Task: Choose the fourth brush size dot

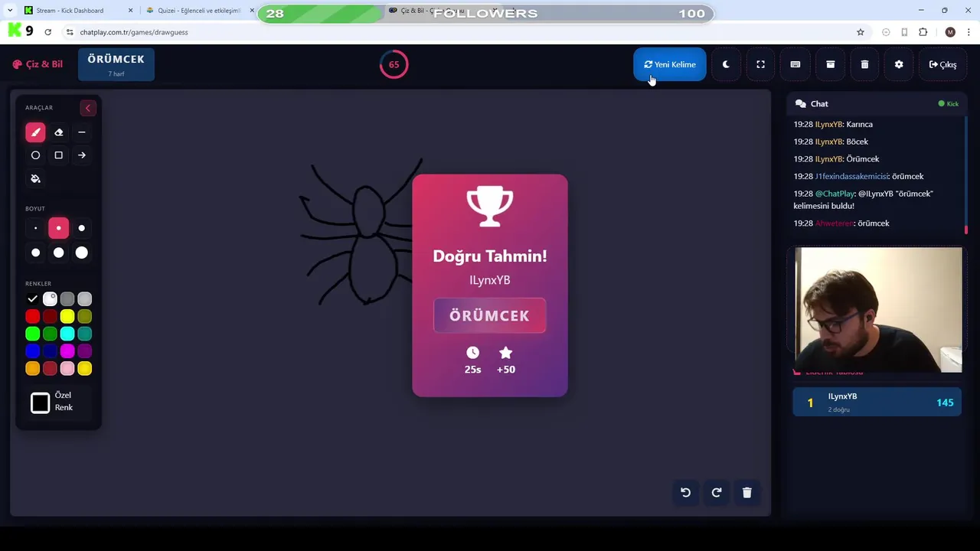Action: point(35,253)
